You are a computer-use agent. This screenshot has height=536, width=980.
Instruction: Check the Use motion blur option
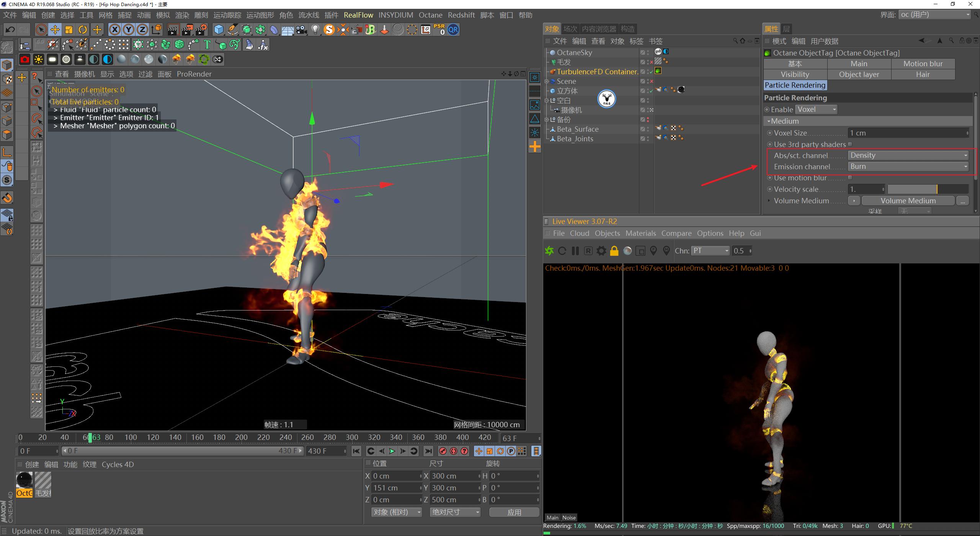point(850,177)
